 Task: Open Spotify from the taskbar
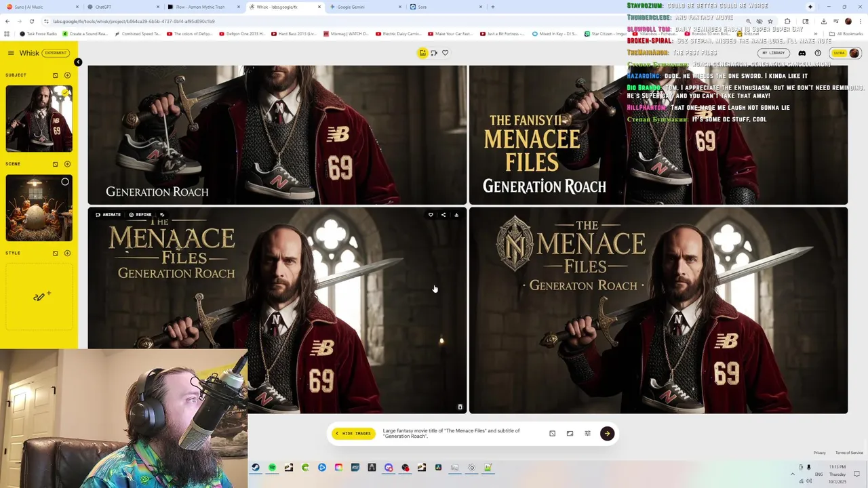272,468
